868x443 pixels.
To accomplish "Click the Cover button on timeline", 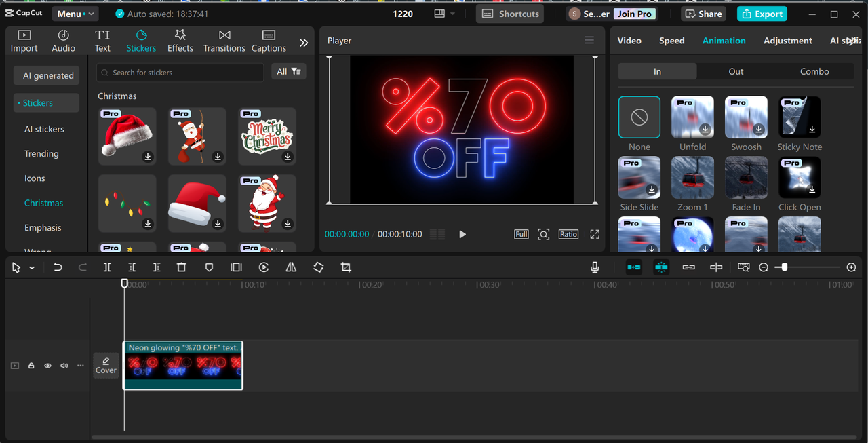I will 106,366.
